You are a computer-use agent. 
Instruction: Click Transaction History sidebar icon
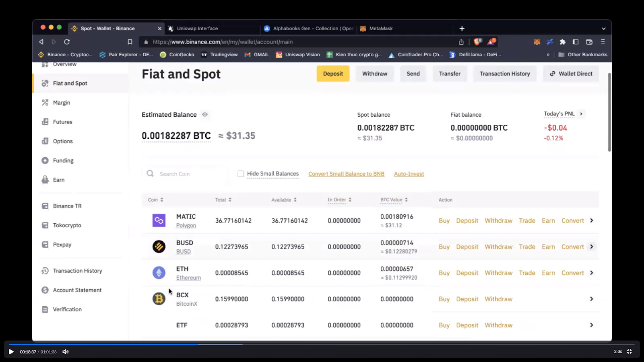coord(45,271)
